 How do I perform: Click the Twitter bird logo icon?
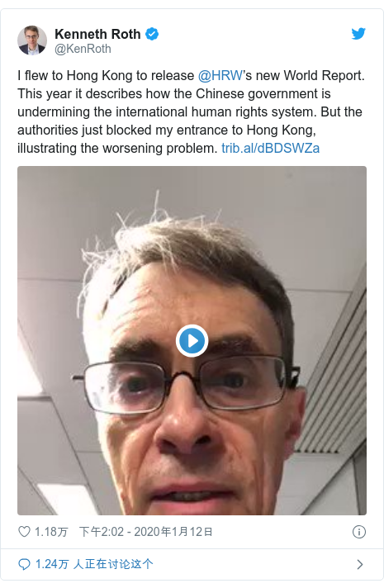(358, 34)
